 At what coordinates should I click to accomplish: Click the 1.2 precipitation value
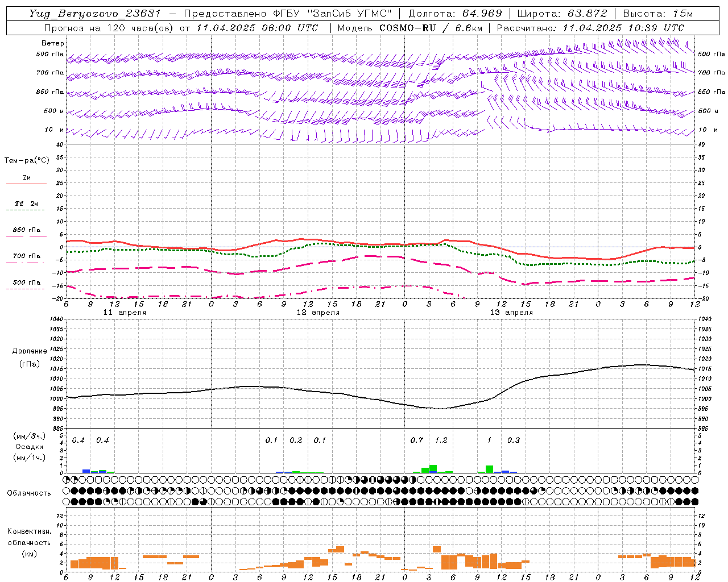click(x=441, y=440)
